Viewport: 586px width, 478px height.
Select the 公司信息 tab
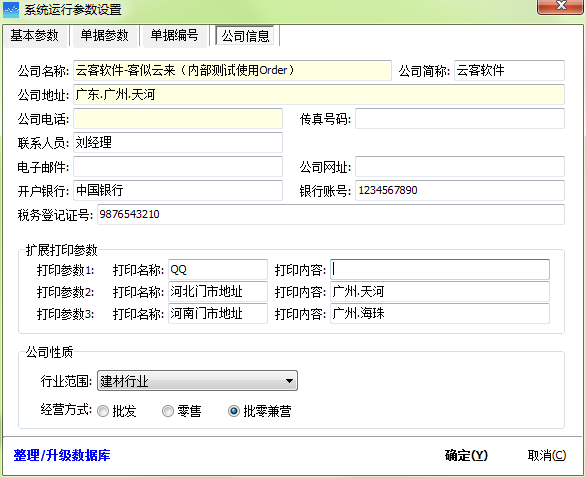(245, 36)
